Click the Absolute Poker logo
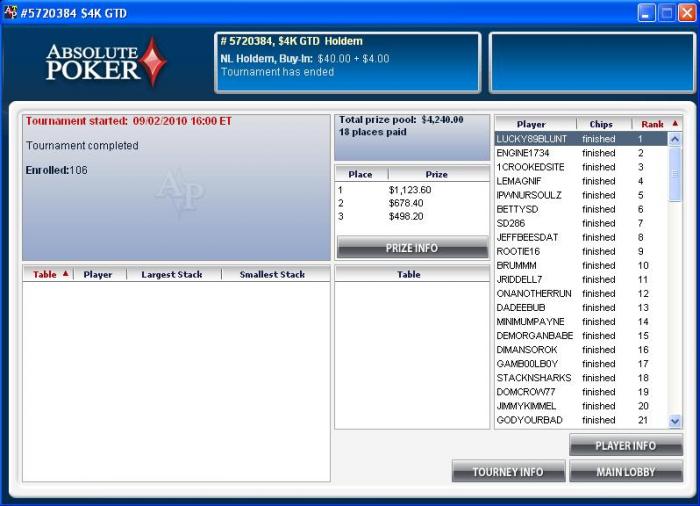Viewport: 700px width, 506px height. 106,63
